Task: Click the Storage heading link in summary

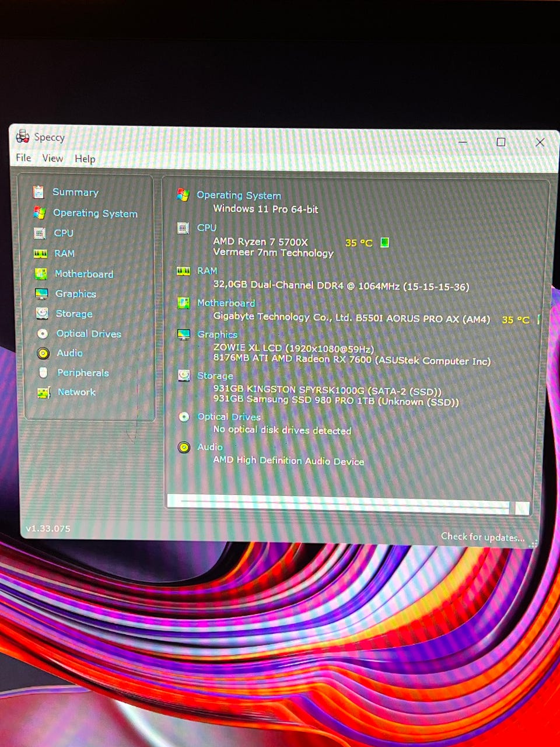Action: (215, 376)
